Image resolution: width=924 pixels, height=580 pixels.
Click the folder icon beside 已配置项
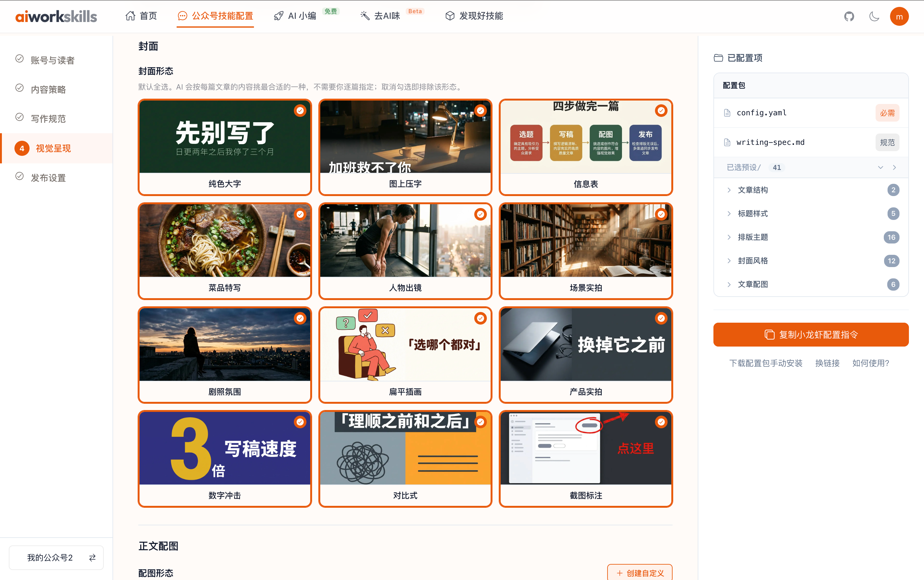coord(718,58)
